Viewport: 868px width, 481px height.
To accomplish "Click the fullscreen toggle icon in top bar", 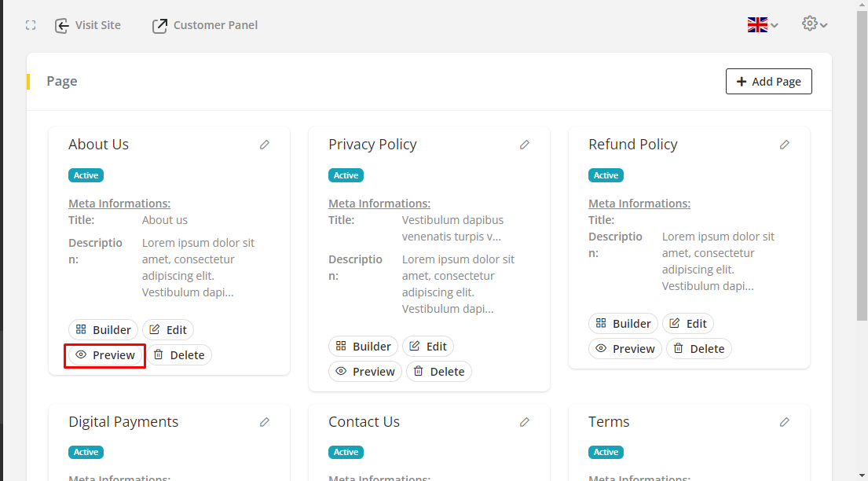I will pyautogui.click(x=31, y=25).
